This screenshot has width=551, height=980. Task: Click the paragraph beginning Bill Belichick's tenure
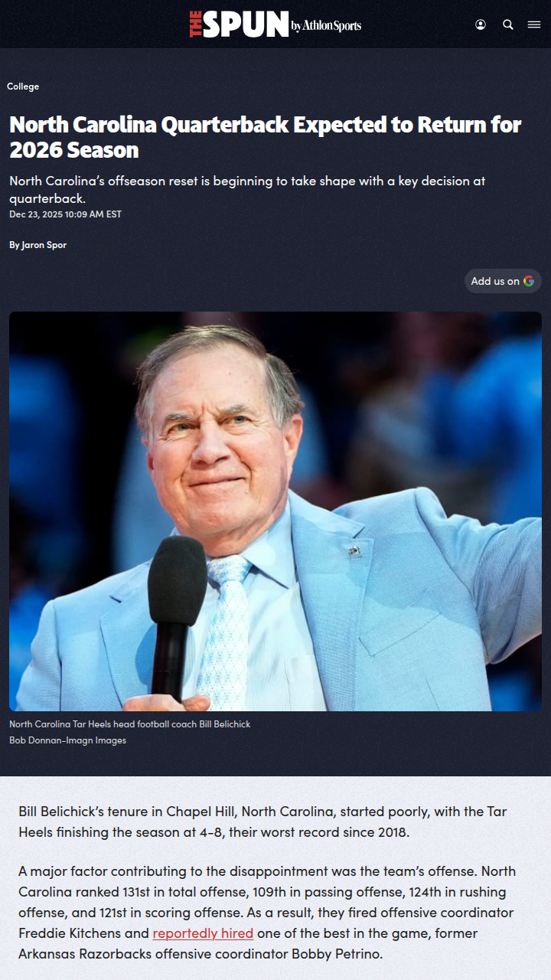tap(262, 822)
